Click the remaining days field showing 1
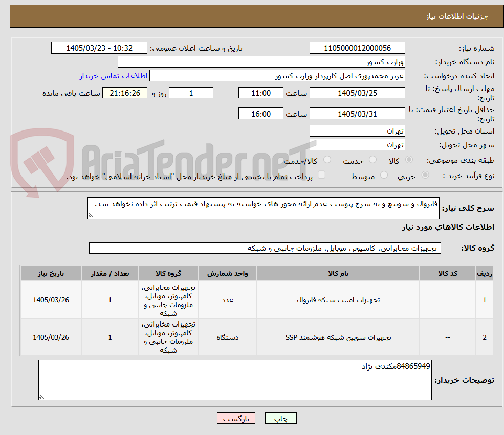504x435 pixels. [x=191, y=93]
